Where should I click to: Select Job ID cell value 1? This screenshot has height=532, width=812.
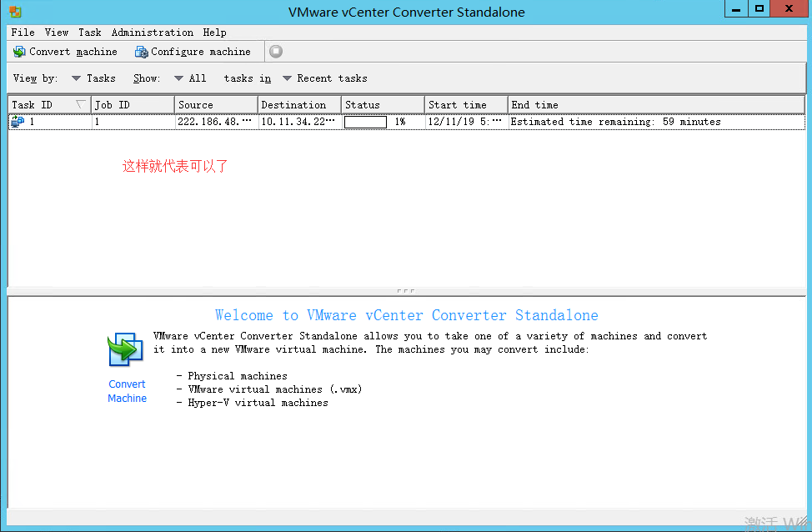pyautogui.click(x=97, y=122)
